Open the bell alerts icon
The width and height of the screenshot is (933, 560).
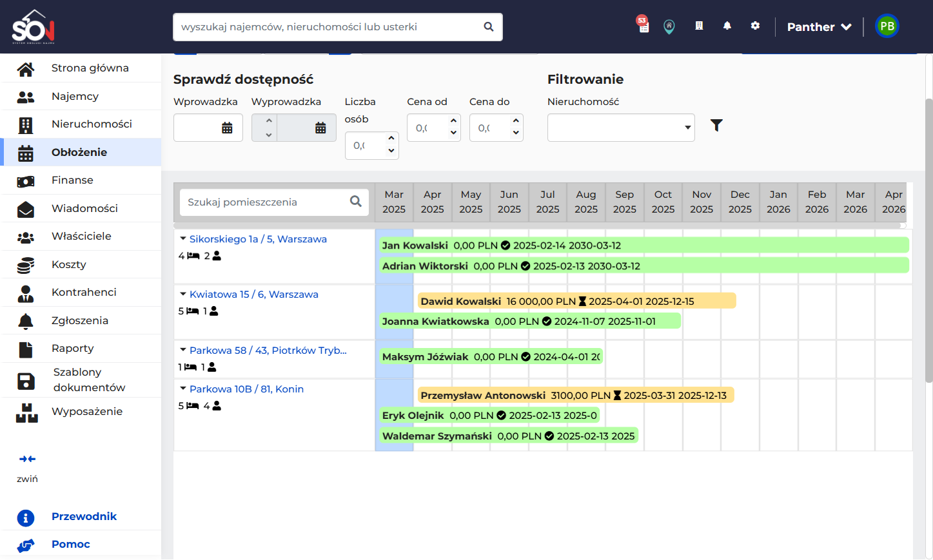click(727, 26)
